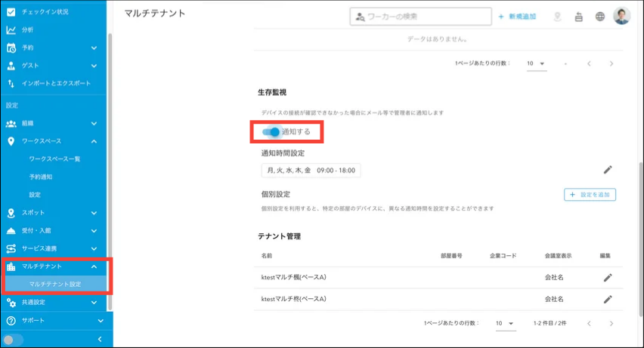Toggle the switch at sidebar bottom-left

(14, 340)
